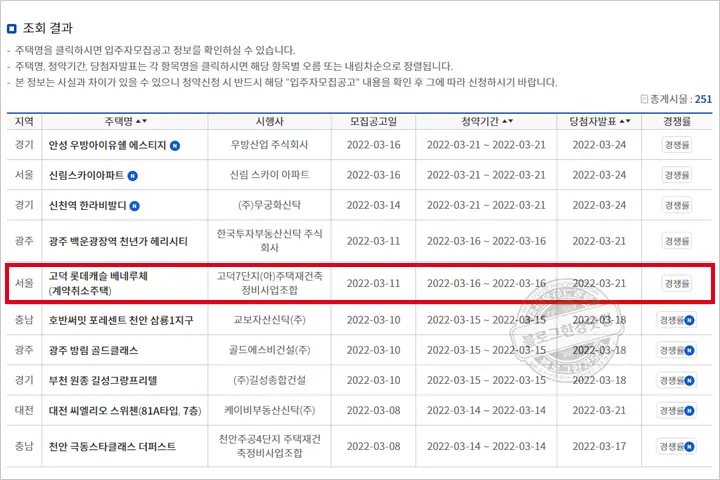View 경쟁률 for 안성 우방아이유쉘 에스티지
720x480 pixels.
[x=677, y=145]
